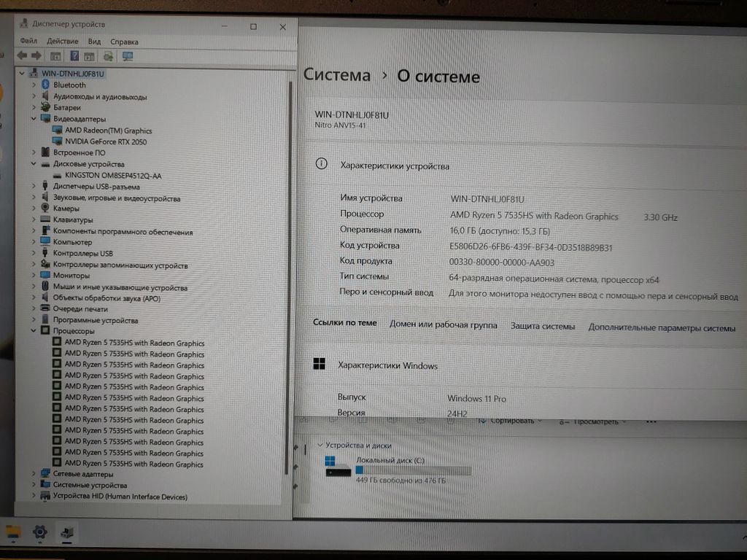Viewport: 747px width, 560px height.
Task: Click Дополнительные параметры системы link
Action: pyautogui.click(x=662, y=328)
